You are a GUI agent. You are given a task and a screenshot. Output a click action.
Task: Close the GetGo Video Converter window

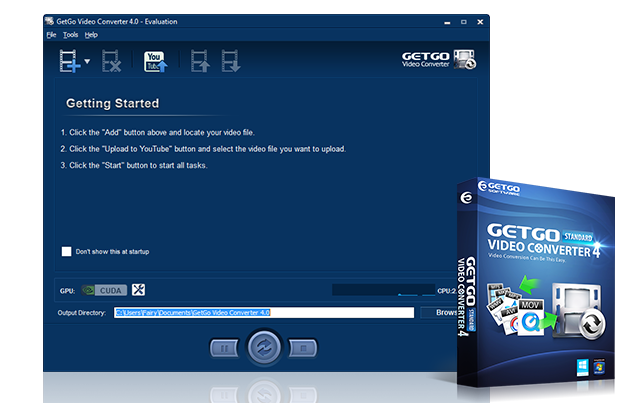click(x=480, y=22)
